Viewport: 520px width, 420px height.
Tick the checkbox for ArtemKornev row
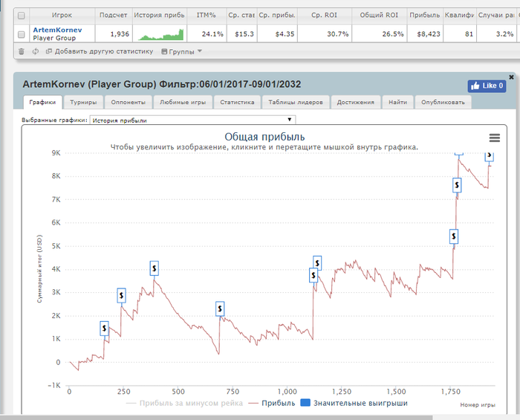coord(22,34)
